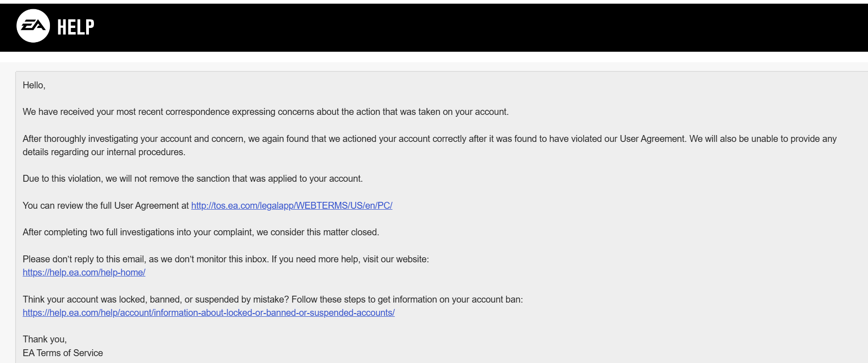Click the "Hello," greeting line
This screenshot has height=363, width=868.
[34, 85]
